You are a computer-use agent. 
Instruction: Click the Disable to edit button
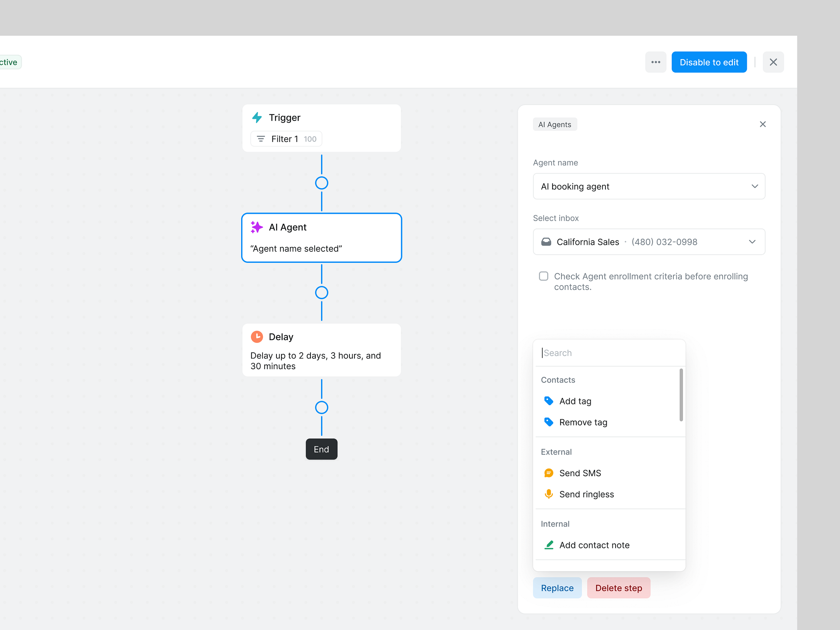(709, 62)
